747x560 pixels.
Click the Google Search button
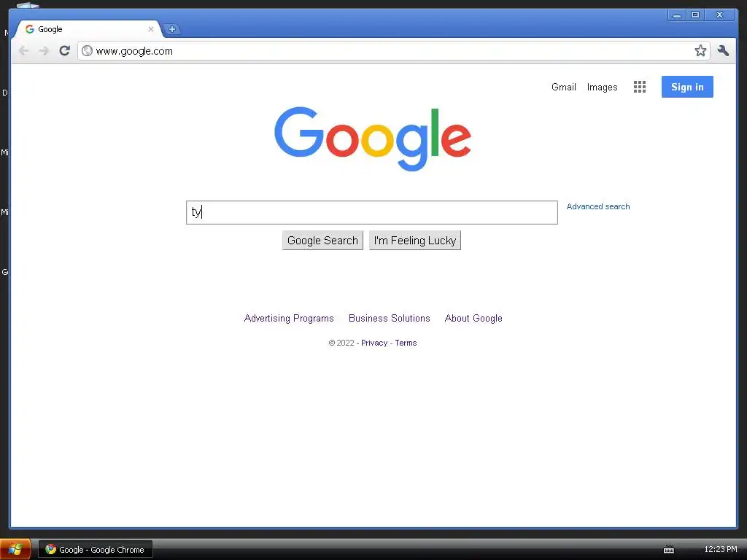click(322, 241)
